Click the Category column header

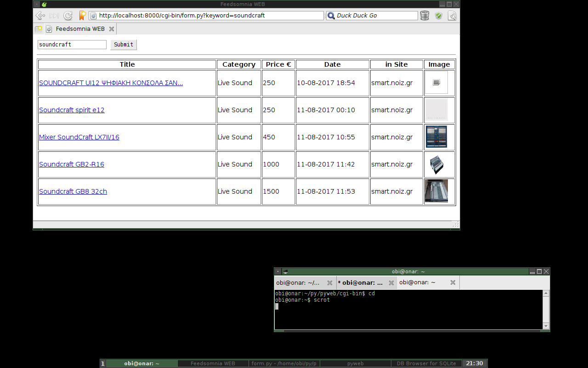(239, 64)
